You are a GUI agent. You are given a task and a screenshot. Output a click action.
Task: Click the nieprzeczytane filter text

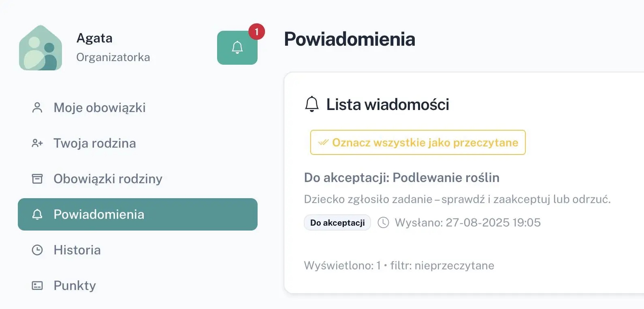(x=455, y=265)
